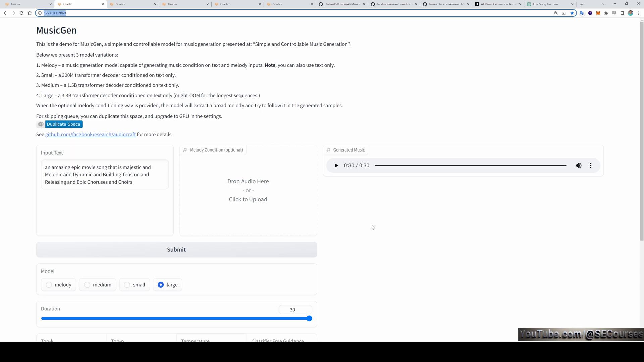
Task: Open the tab search chevron
Action: coord(603,4)
